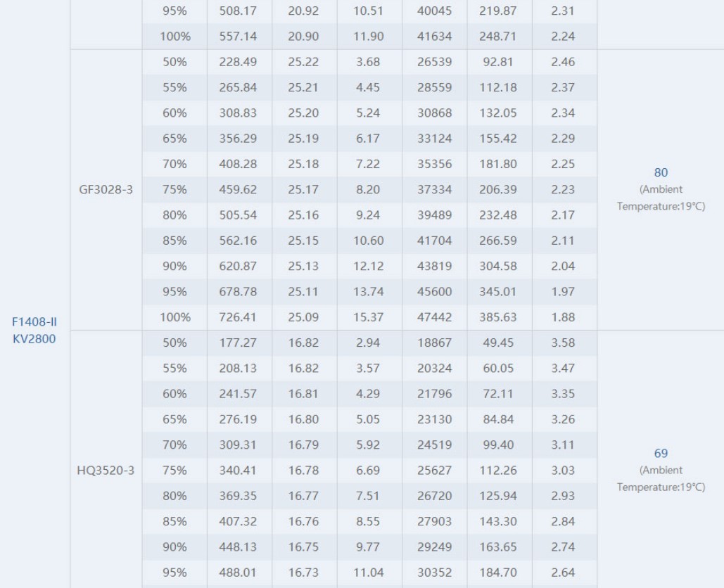Select the 50% throttle row for HQ3520-3
Screen dimensions: 724x588
[369, 343]
